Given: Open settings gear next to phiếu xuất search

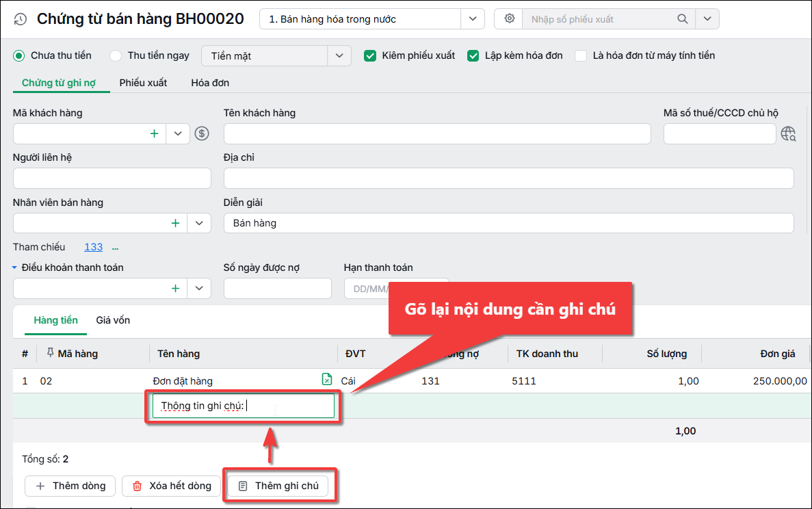Looking at the screenshot, I should [510, 18].
